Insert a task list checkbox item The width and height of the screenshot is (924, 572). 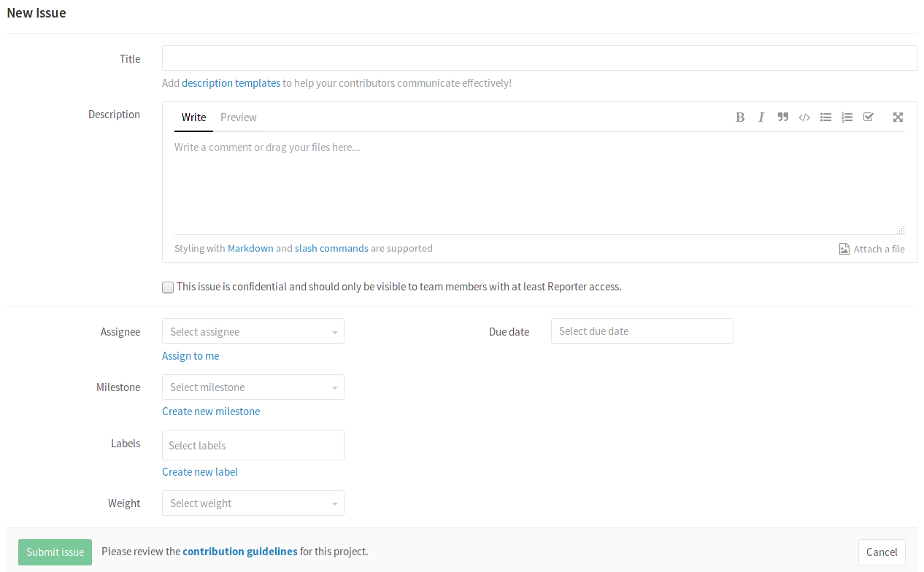pyautogui.click(x=868, y=117)
